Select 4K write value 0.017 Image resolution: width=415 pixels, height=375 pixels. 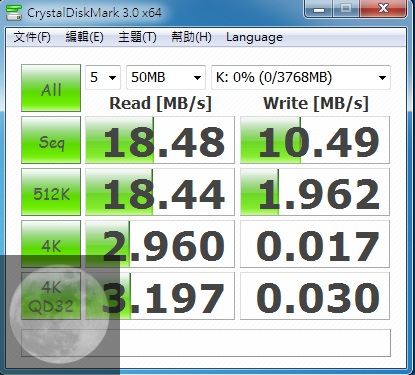tap(315, 244)
